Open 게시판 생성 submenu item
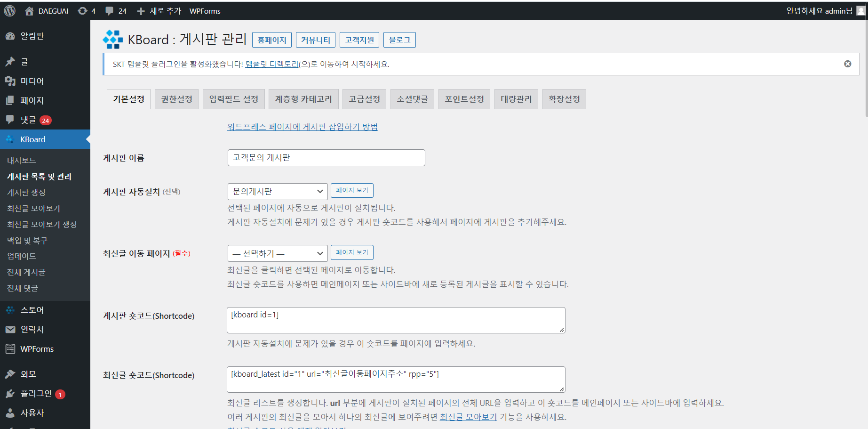 click(26, 193)
